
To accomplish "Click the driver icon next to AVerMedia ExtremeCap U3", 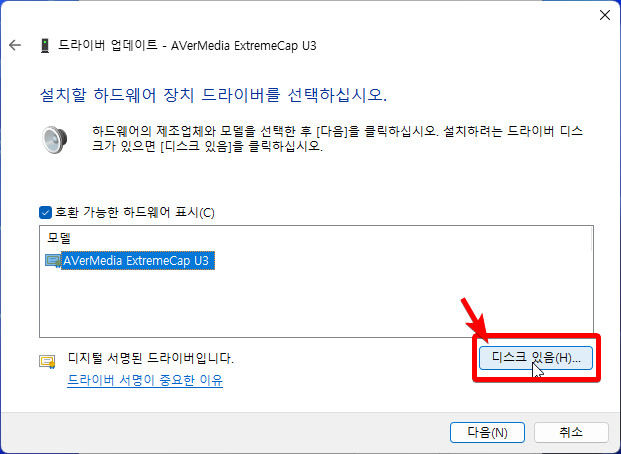I will tap(53, 261).
